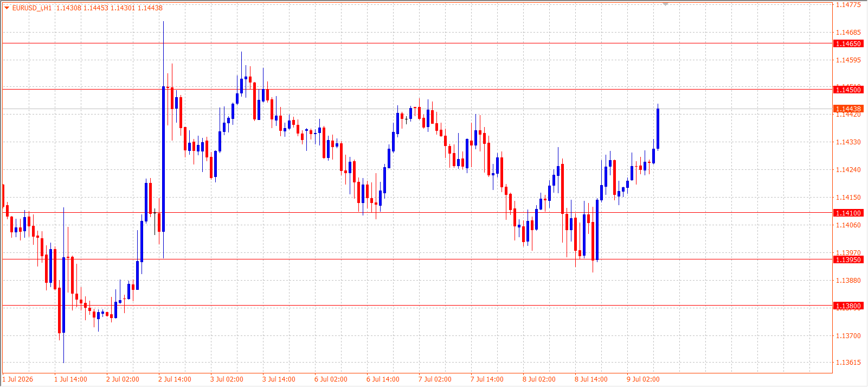This screenshot has height=387, width=868.
Task: Click the 8 Jul 14:00 time label
Action: coord(591,379)
